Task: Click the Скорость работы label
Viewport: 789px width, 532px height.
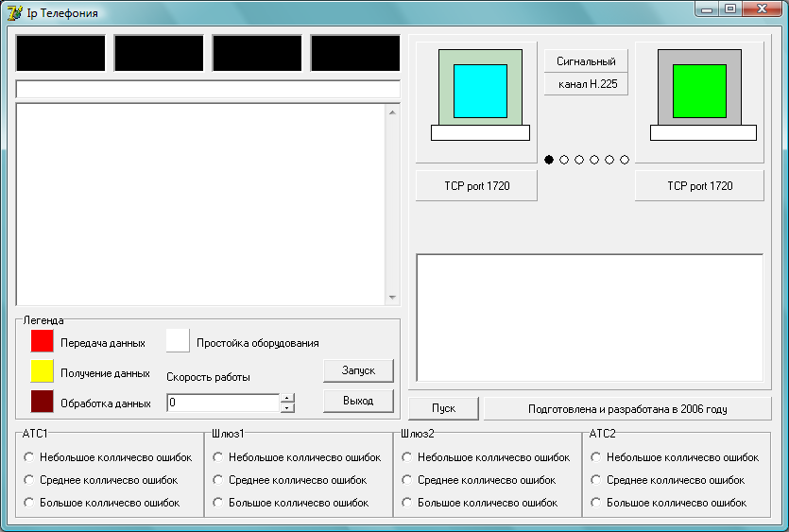Action: point(208,377)
